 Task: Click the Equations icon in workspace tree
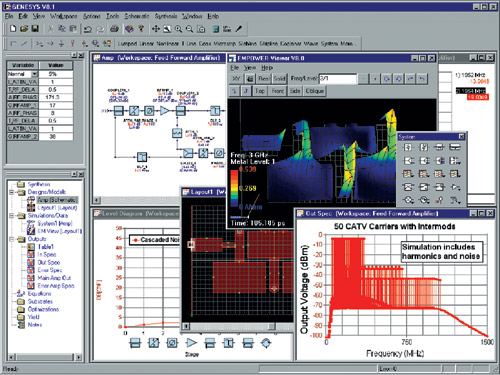coord(21,294)
